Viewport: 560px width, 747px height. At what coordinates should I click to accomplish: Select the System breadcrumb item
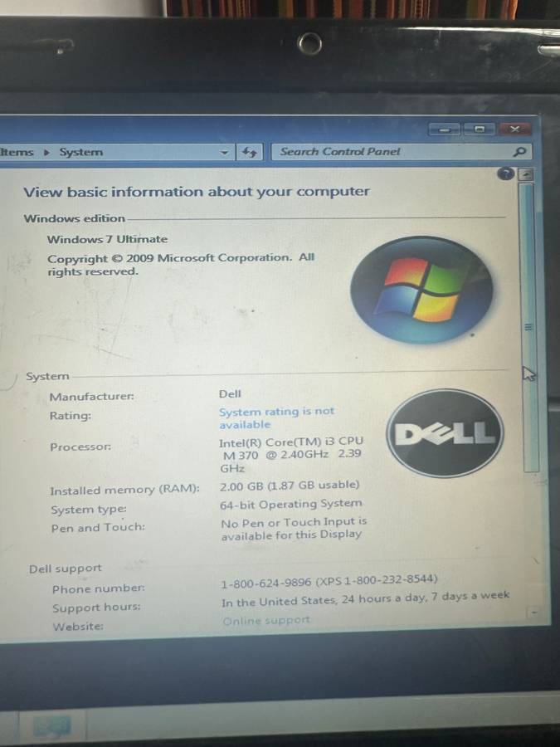pos(81,153)
